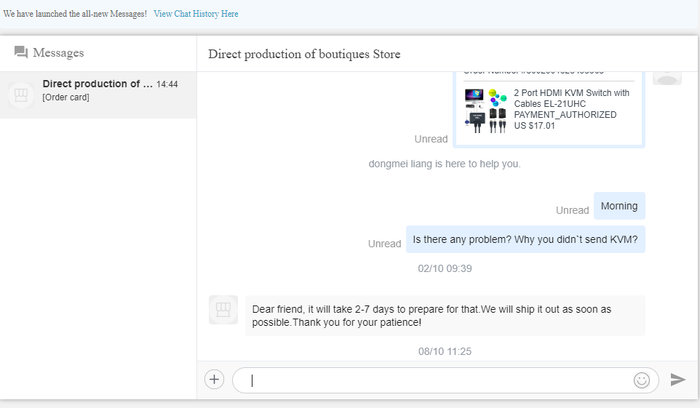Click the Morning message bubble
700x408 pixels.
click(x=619, y=206)
